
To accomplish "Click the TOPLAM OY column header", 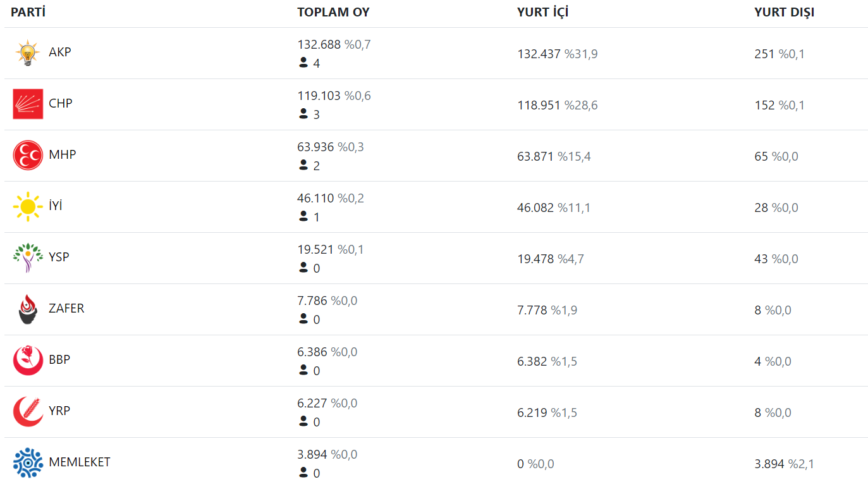I will coord(333,12).
